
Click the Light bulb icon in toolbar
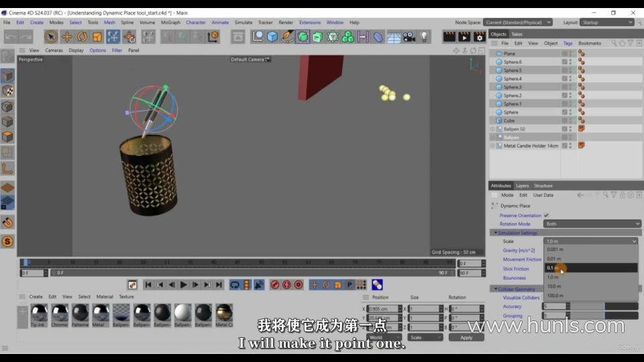point(424,37)
